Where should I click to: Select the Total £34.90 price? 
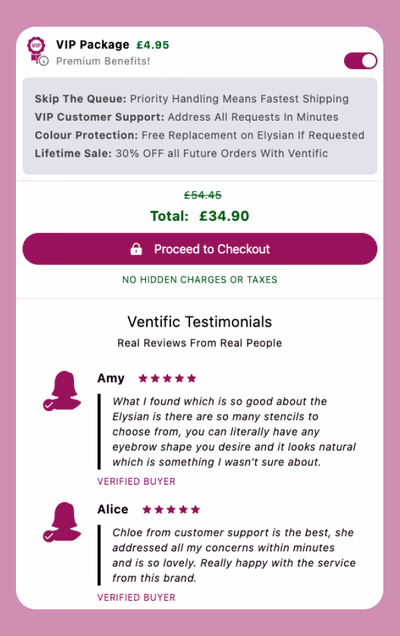pos(200,216)
